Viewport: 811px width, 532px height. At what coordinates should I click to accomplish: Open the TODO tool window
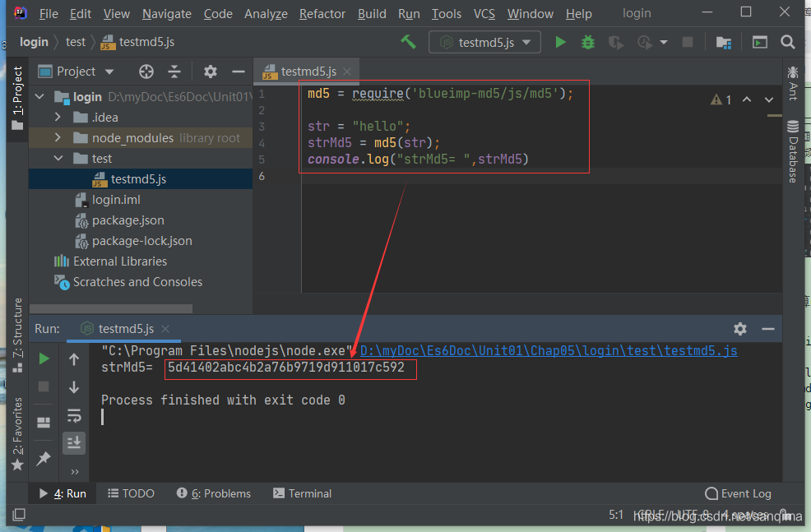coord(131,493)
